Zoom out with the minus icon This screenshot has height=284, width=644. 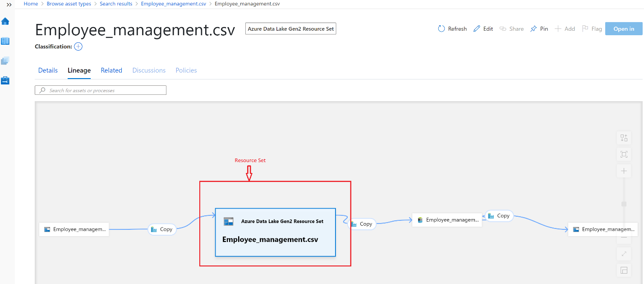[x=624, y=237]
